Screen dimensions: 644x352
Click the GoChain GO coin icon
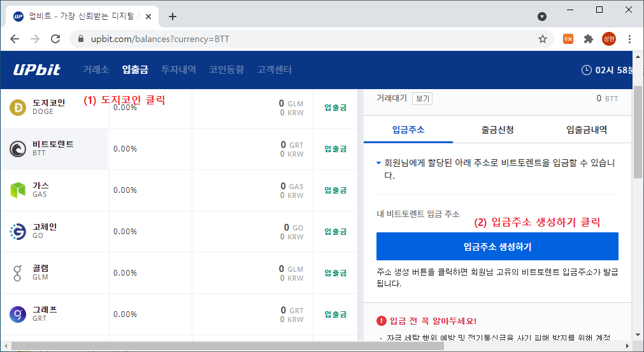[x=18, y=232]
